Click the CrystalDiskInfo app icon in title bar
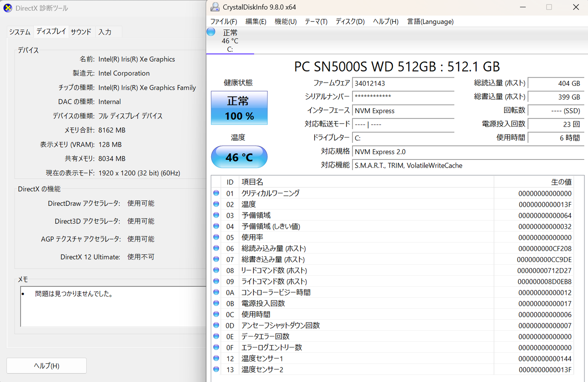The image size is (588, 382). 215,7
